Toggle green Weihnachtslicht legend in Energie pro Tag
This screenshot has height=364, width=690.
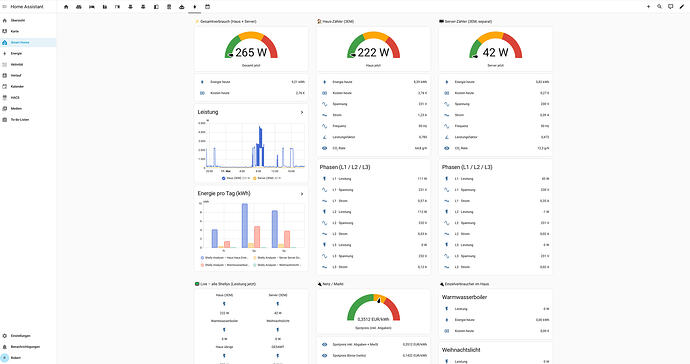point(277,265)
